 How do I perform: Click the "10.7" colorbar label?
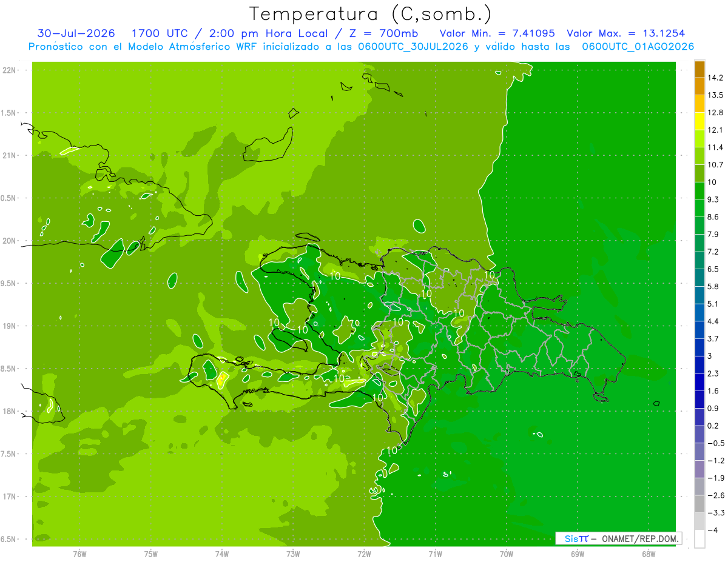tap(715, 165)
